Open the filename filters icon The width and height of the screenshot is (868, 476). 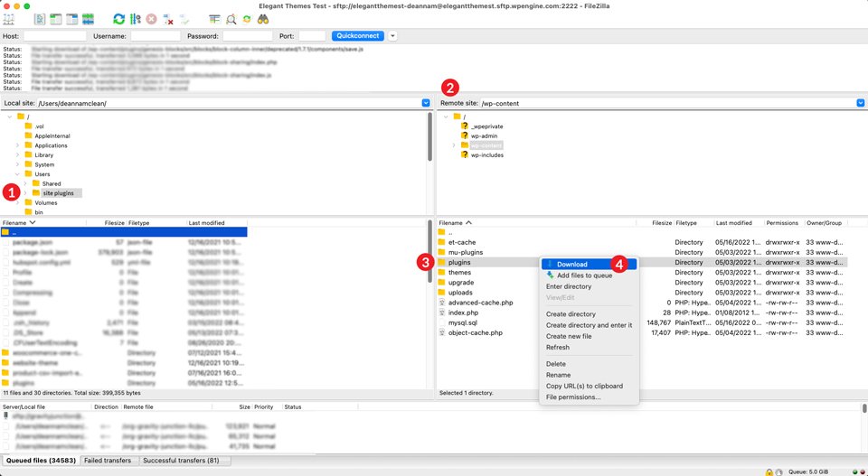click(x=214, y=18)
